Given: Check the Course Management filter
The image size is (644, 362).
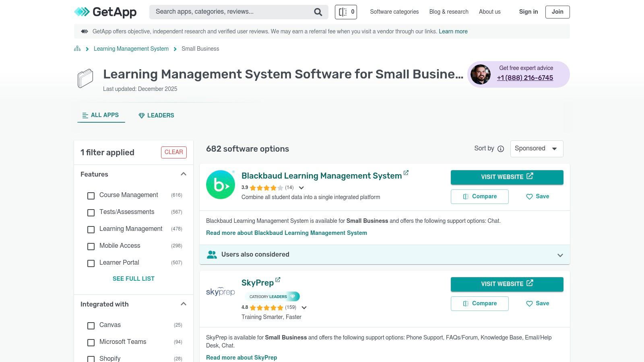Looking at the screenshot, I should pyautogui.click(x=91, y=196).
